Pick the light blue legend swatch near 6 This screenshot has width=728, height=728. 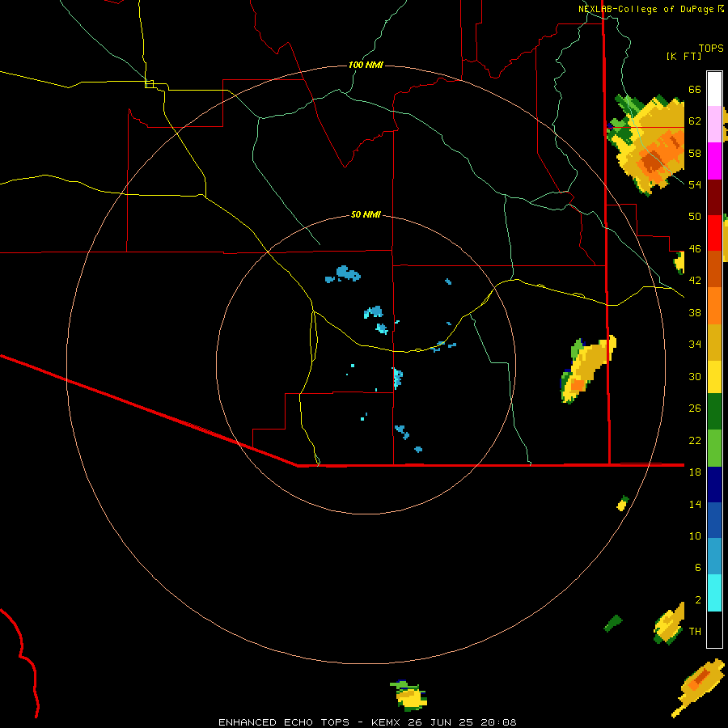(x=714, y=557)
